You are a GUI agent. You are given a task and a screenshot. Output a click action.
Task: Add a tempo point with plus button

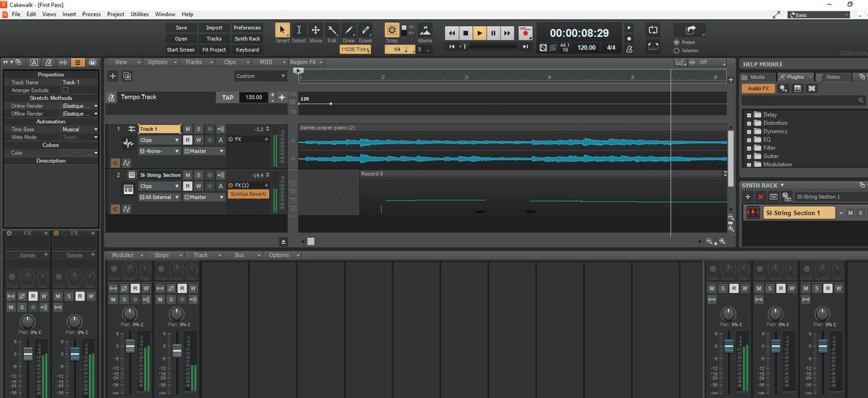(282, 97)
